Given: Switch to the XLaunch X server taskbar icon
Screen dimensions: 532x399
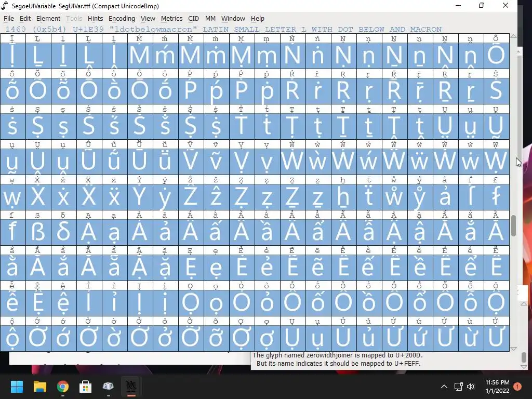Looking at the screenshot, I should [108, 386].
